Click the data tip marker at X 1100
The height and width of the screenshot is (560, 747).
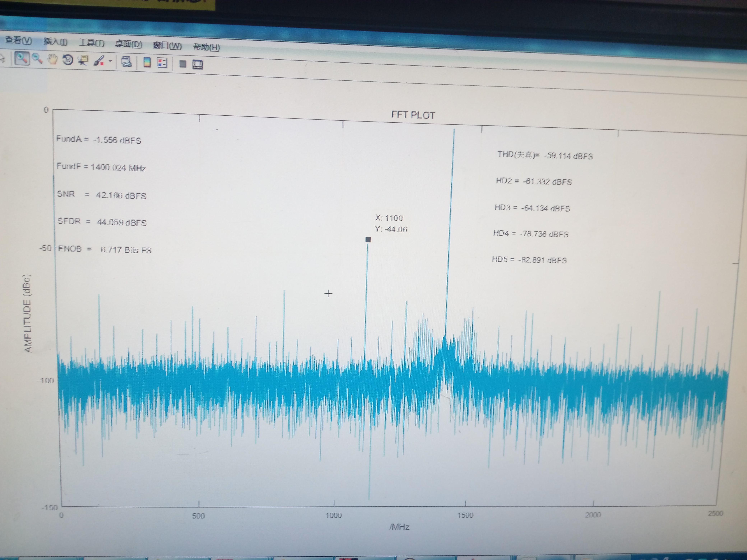coord(368,239)
